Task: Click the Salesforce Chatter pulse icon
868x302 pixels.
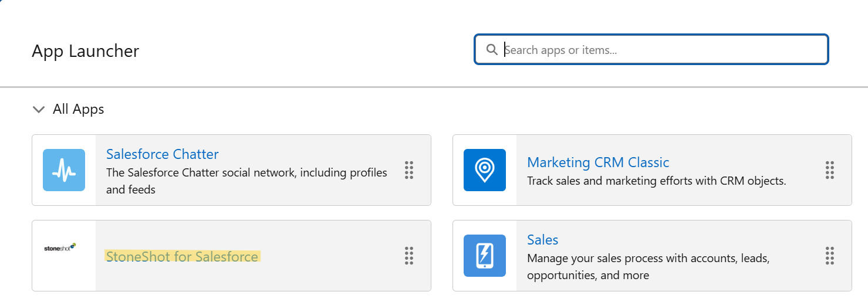Action: (64, 170)
